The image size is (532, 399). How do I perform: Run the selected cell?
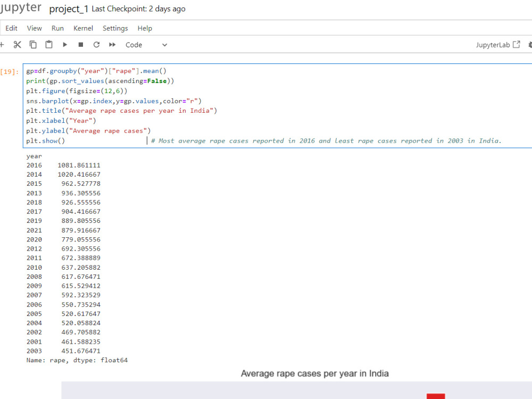[x=65, y=45]
